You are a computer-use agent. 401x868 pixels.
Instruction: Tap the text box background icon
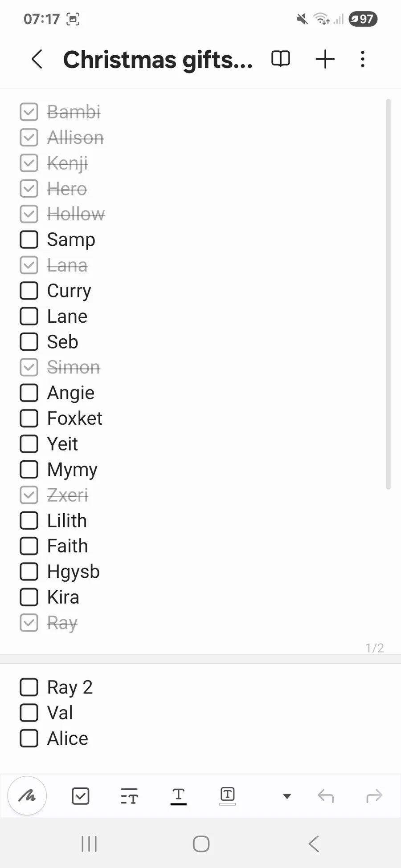coord(228,795)
